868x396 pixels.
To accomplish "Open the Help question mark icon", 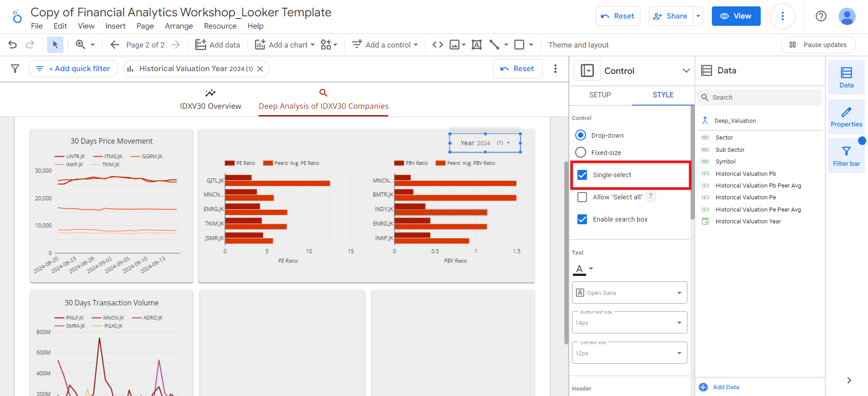I will [821, 16].
